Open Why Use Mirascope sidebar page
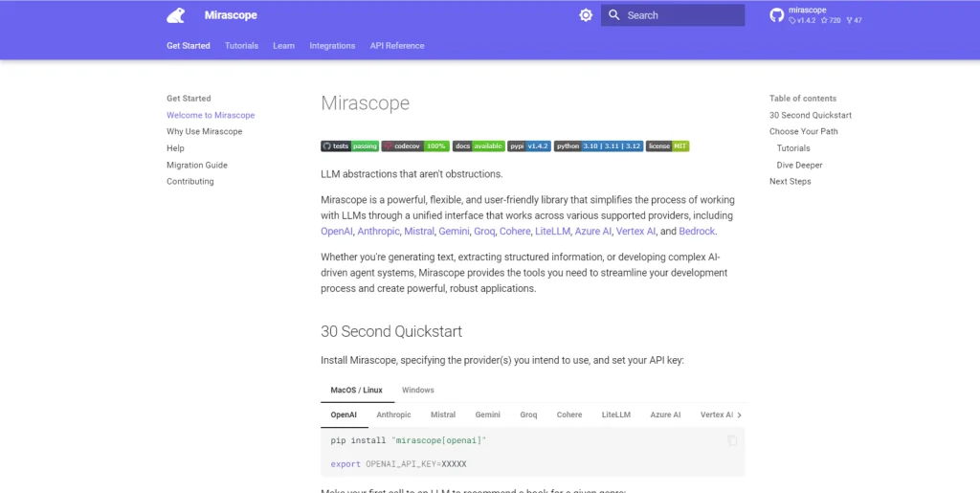Image resolution: width=980 pixels, height=493 pixels. (205, 131)
